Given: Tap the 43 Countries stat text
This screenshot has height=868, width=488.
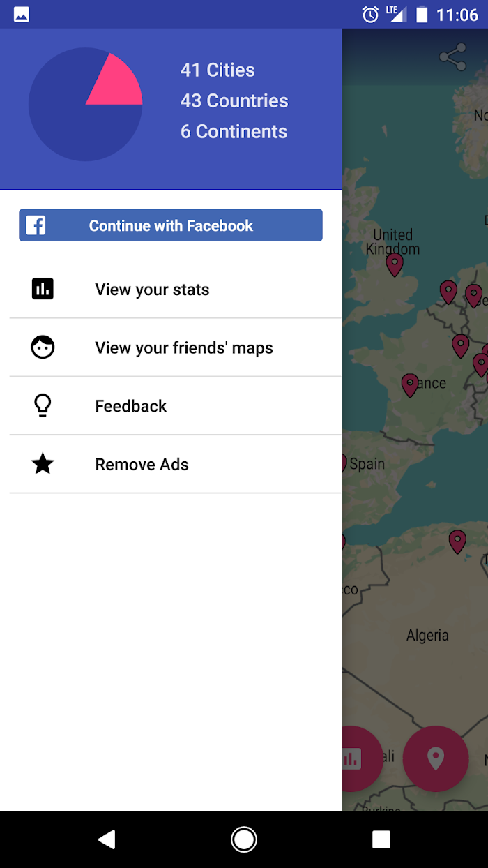Looking at the screenshot, I should 234,100.
